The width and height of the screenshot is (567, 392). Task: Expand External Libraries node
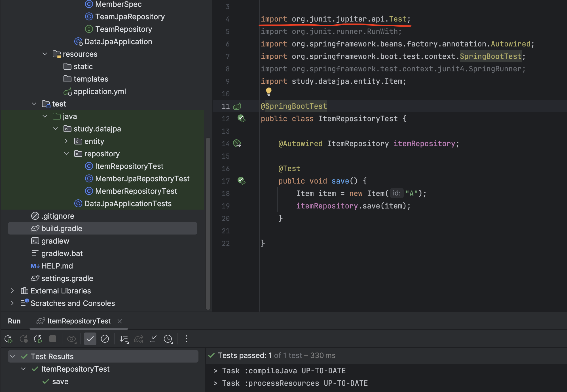(12, 291)
